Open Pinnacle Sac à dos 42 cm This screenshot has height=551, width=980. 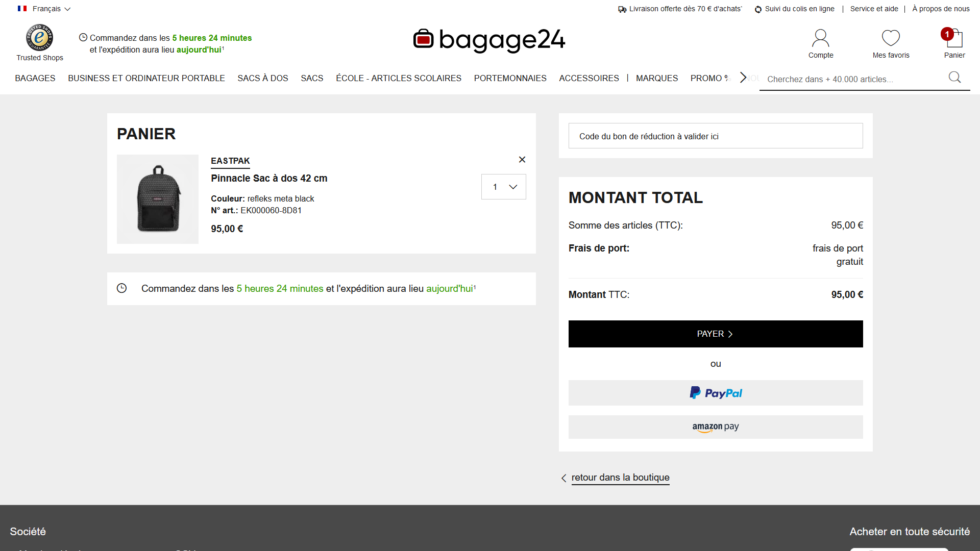click(x=269, y=178)
